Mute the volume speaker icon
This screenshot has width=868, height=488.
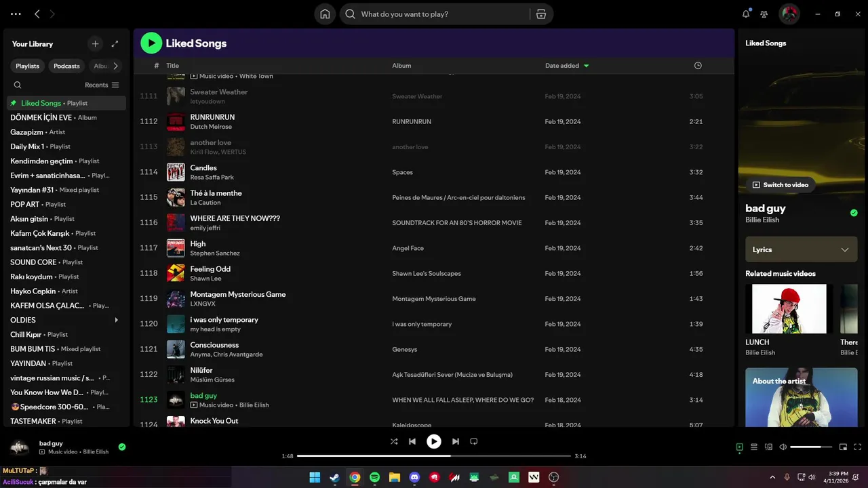pyautogui.click(x=783, y=447)
